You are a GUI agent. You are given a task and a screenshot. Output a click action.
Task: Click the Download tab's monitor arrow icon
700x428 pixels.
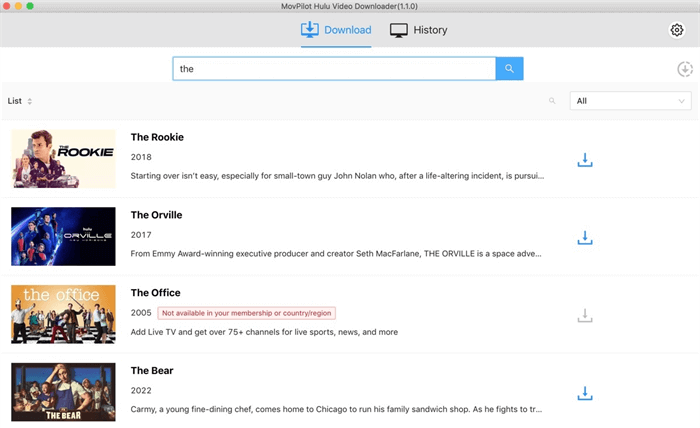tap(309, 29)
